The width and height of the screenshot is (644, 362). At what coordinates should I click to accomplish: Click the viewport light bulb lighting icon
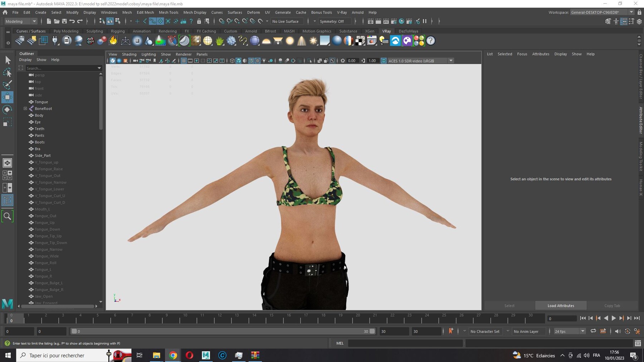point(264,61)
